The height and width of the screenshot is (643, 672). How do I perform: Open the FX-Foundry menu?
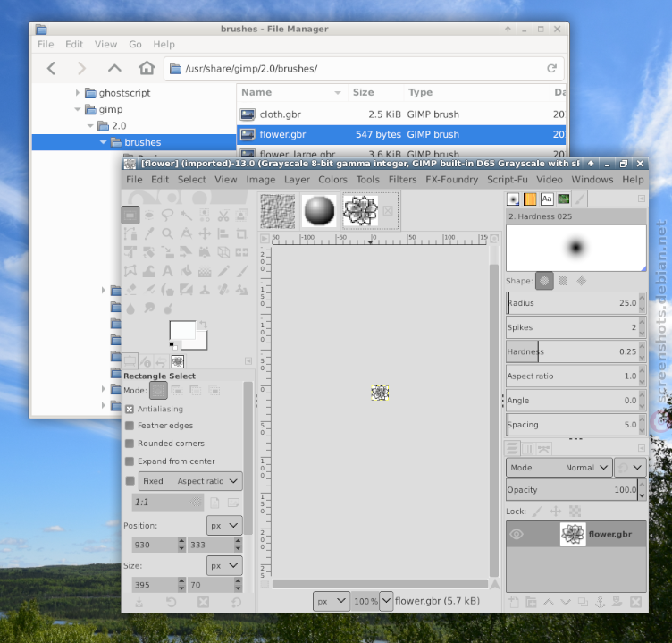pyautogui.click(x=451, y=179)
